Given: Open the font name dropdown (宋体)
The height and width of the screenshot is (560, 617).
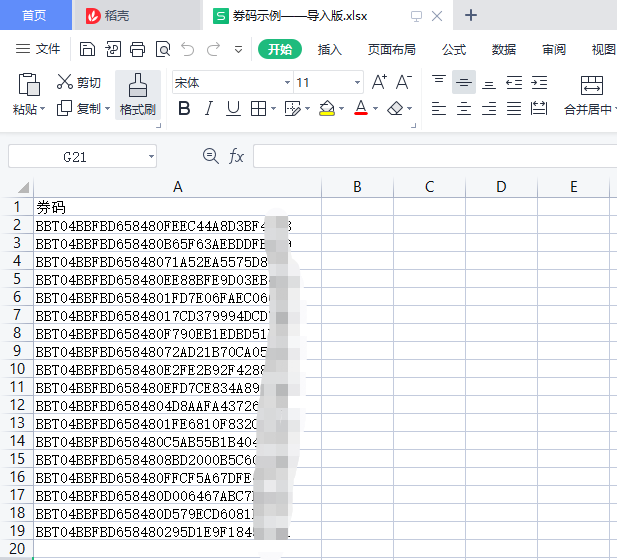Looking at the screenshot, I should [287, 83].
